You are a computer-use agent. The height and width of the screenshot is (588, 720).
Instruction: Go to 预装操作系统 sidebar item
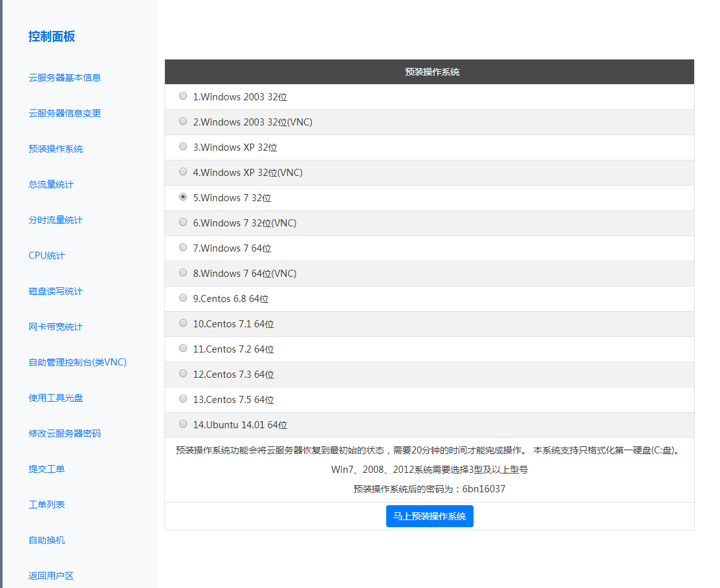[56, 149]
